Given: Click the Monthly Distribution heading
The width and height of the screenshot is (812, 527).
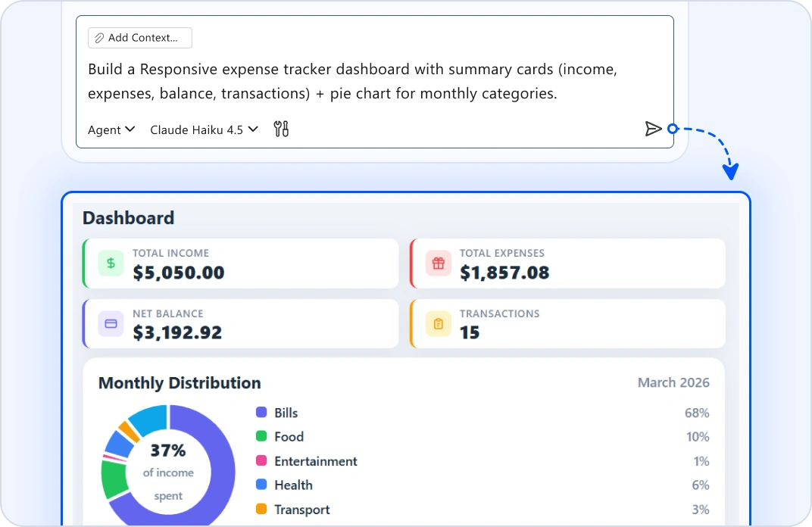Looking at the screenshot, I should tap(180, 382).
